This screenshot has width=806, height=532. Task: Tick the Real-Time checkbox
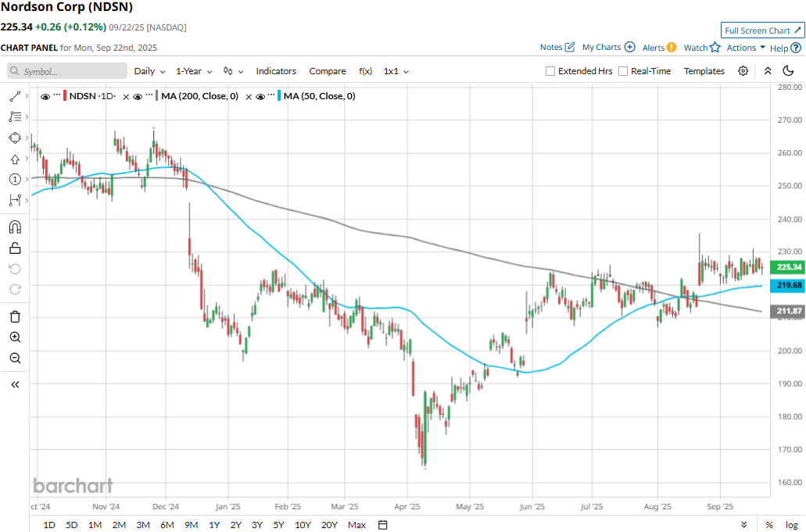pyautogui.click(x=623, y=71)
